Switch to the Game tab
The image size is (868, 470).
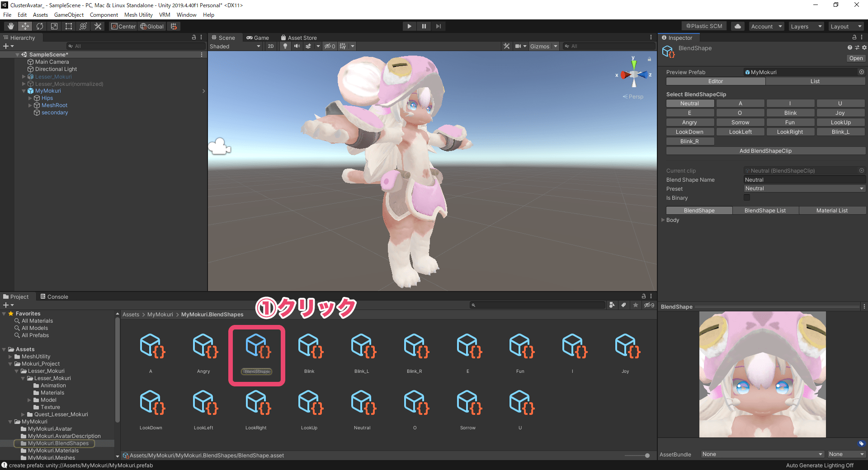[259, 38]
